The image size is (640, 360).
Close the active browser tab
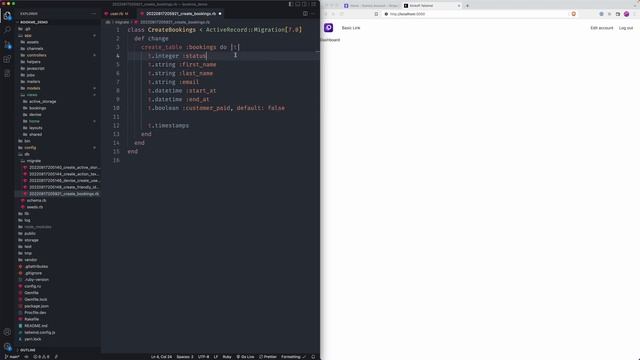[459, 6]
